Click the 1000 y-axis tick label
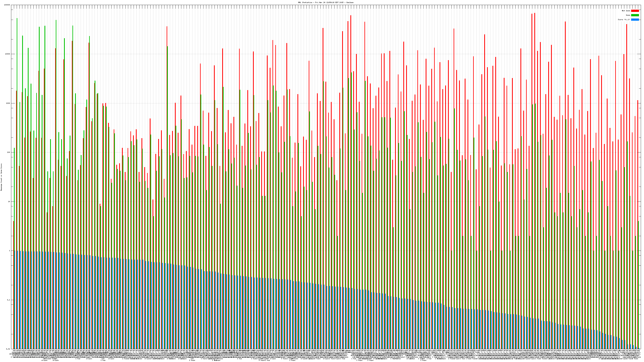The width and height of the screenshot is (644, 362). coord(8,103)
